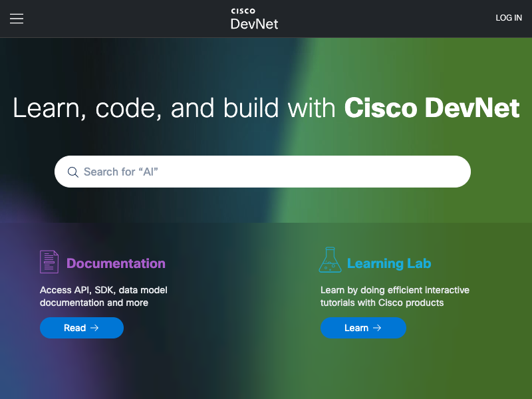Click the text "Learn by doing efficient interactive tutorials with Cisco products"
The image size is (532, 399).
(x=395, y=296)
